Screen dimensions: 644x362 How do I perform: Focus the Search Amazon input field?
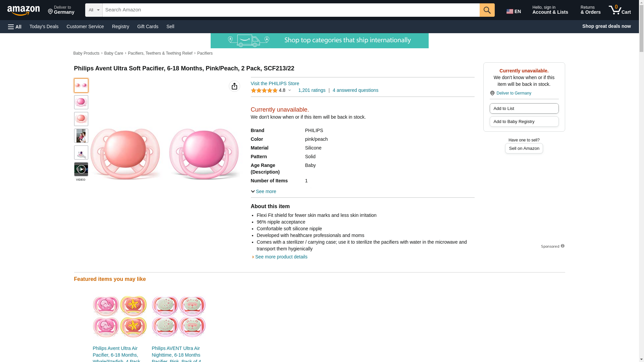(x=291, y=10)
